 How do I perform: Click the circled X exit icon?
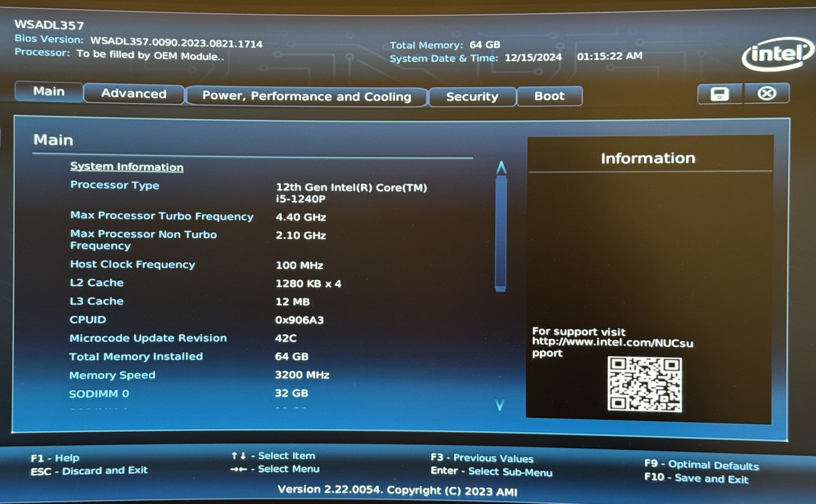pyautogui.click(x=767, y=93)
